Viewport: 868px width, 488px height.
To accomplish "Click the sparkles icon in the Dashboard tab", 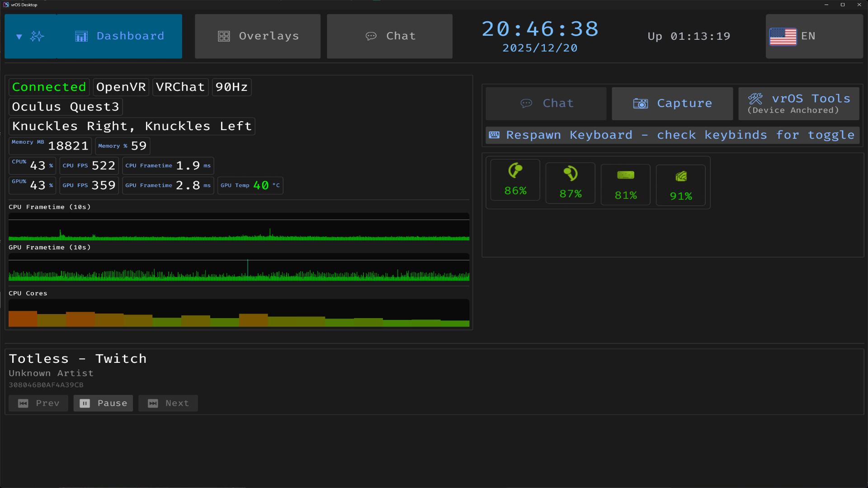I will [x=38, y=36].
